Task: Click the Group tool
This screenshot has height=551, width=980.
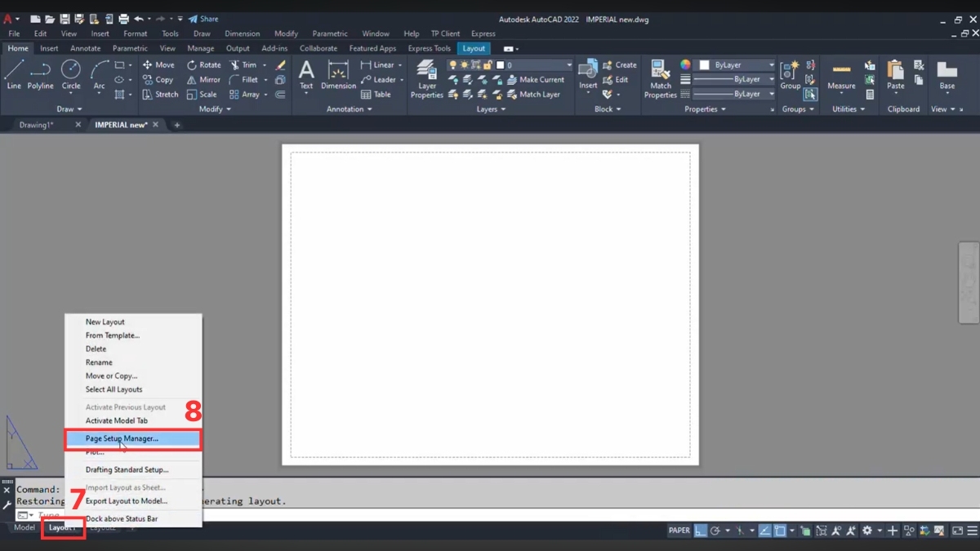Action: coord(790,73)
